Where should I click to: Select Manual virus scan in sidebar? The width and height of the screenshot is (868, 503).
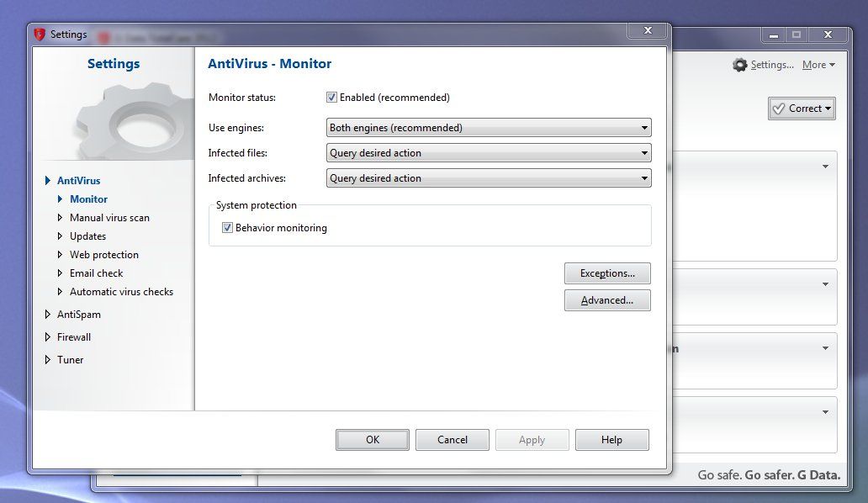click(x=109, y=218)
